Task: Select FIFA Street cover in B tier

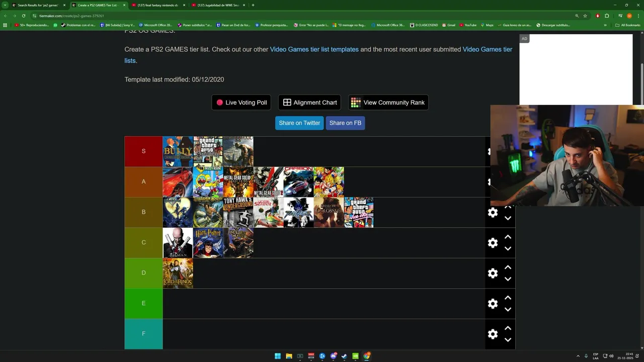Action: pos(268,212)
